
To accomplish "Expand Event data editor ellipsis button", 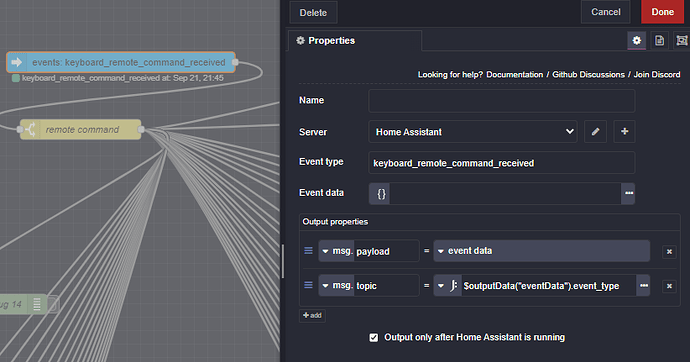I will 628,193.
